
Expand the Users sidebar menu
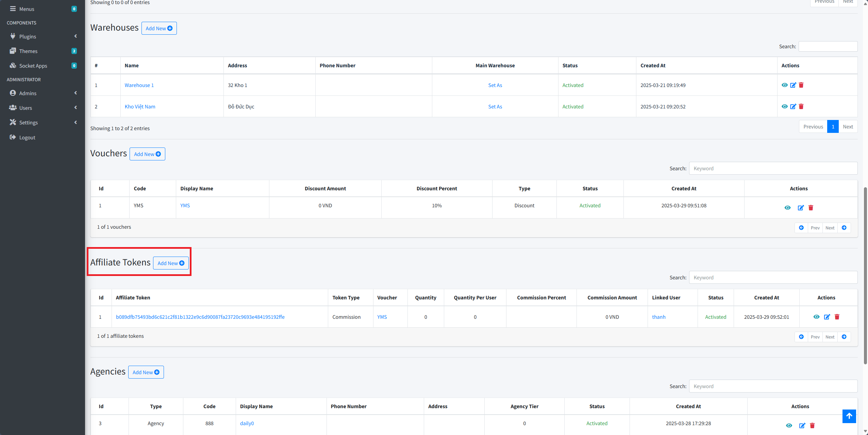tap(43, 108)
